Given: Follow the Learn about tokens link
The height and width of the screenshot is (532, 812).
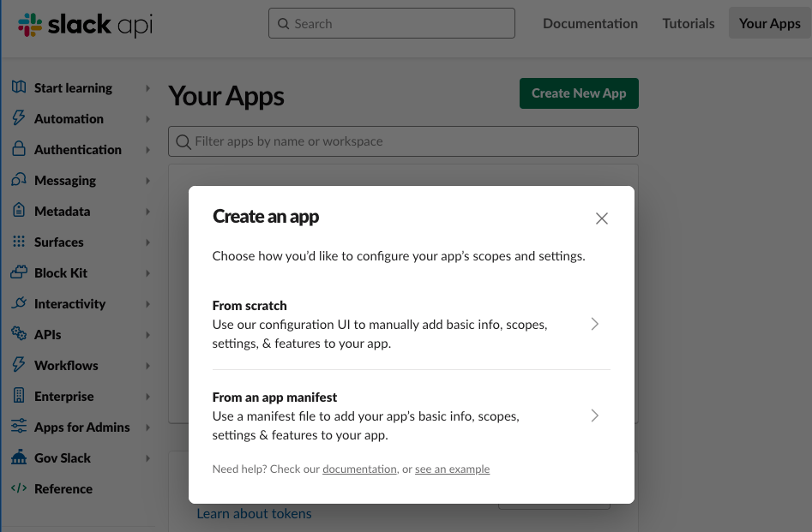Looking at the screenshot, I should (x=254, y=513).
